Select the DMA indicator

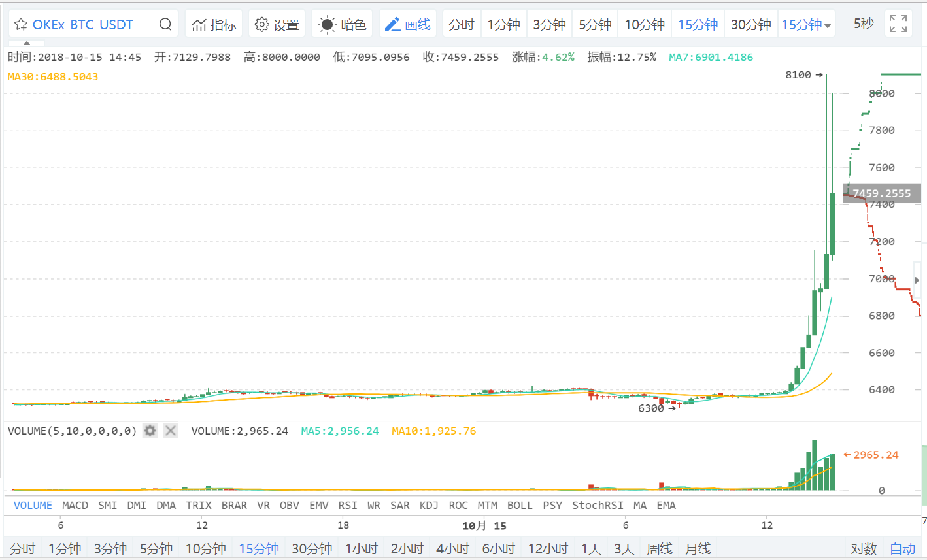point(166,506)
